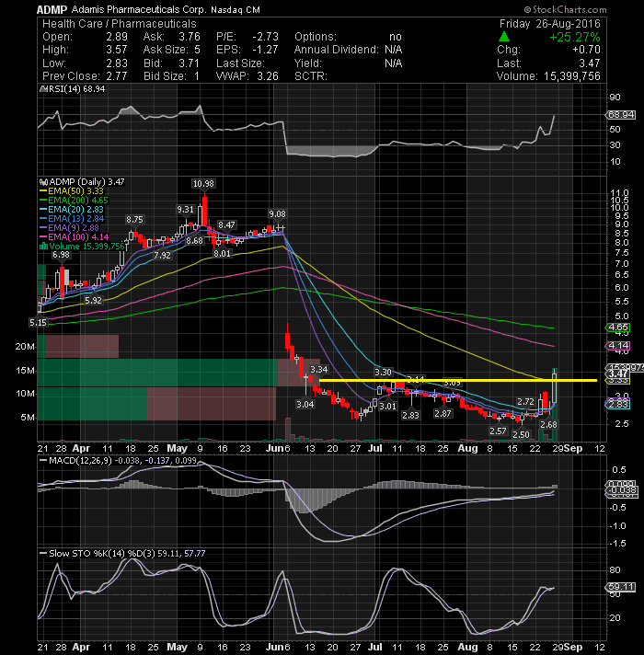Click the RSI(14) 68.94 indicator label
Image resolution: width=644 pixels, height=655 pixels.
coord(72,89)
